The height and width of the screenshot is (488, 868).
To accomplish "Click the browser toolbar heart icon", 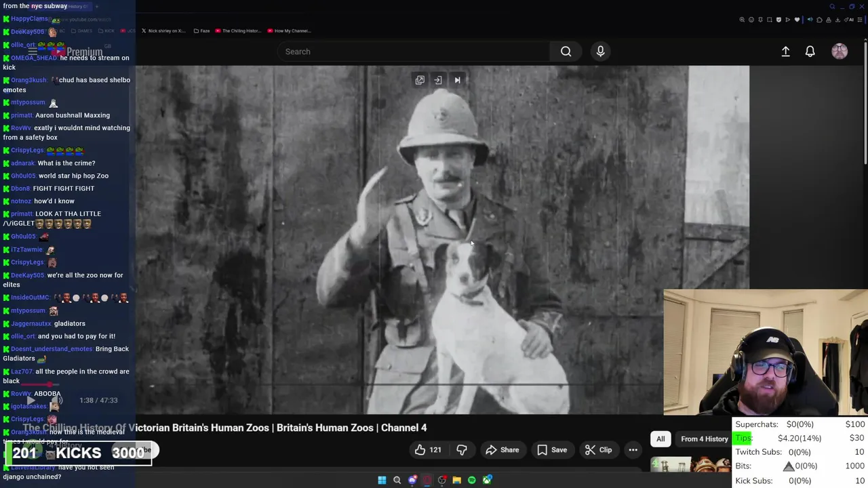I will pos(797,20).
